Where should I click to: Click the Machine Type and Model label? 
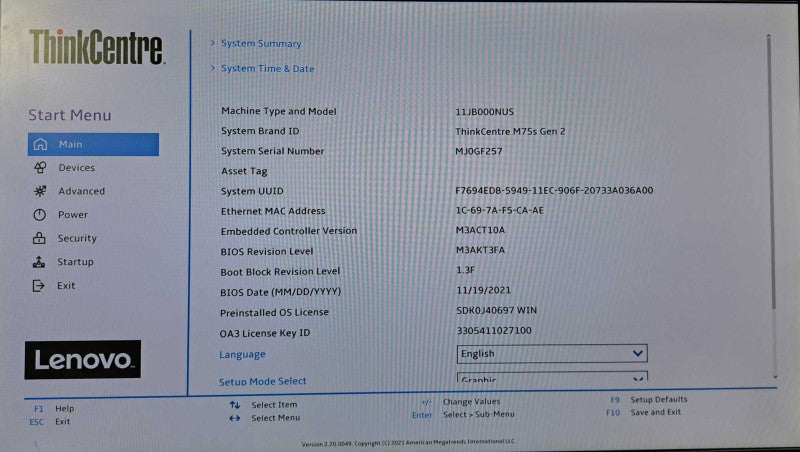pos(279,111)
